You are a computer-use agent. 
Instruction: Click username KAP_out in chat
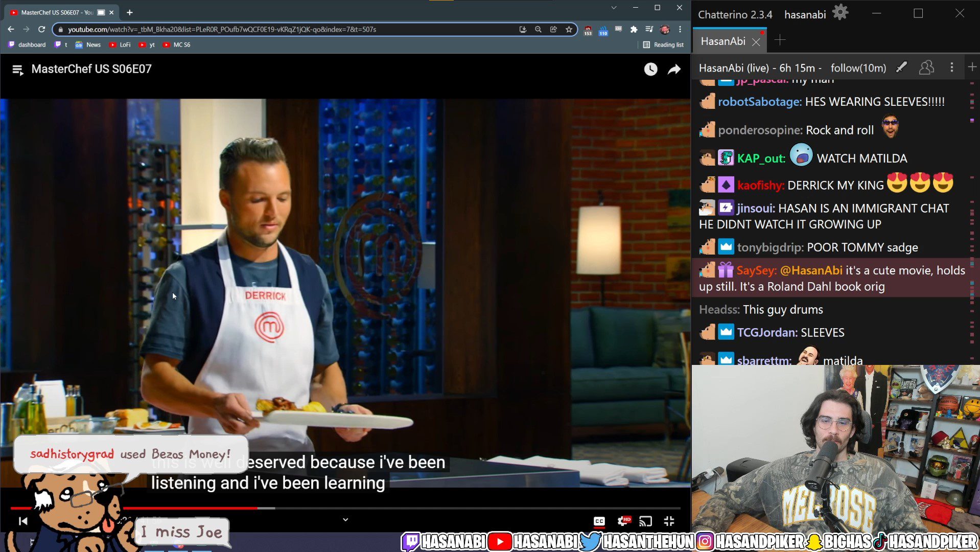pos(761,158)
